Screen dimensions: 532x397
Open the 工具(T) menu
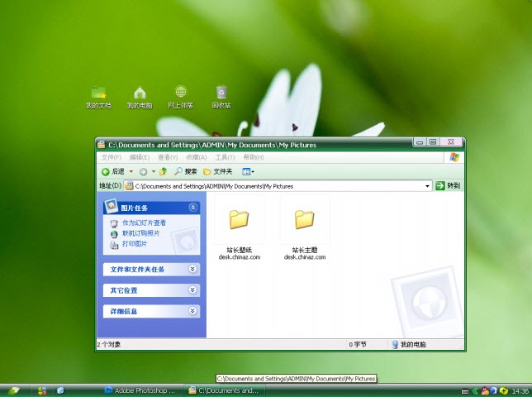[225, 157]
